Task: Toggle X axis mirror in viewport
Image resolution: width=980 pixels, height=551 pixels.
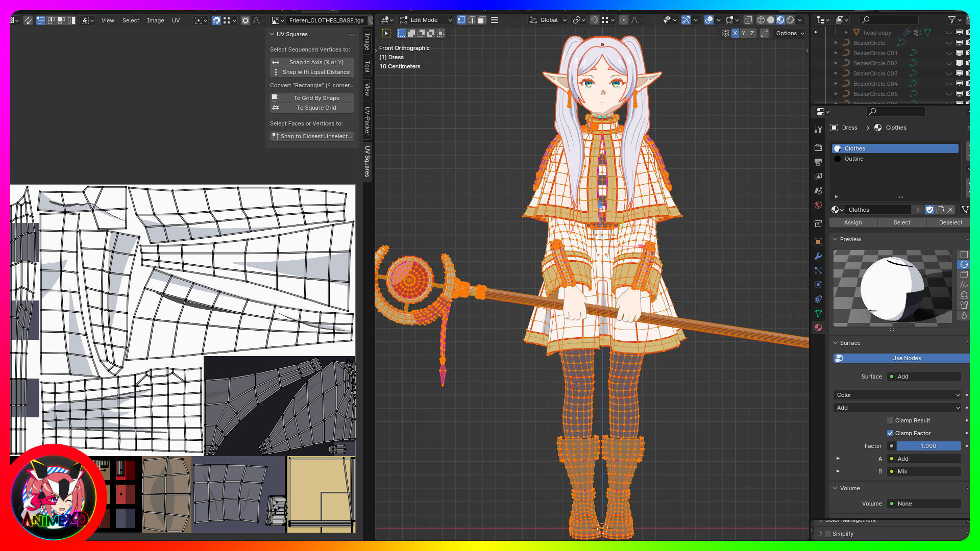Action: click(x=735, y=33)
